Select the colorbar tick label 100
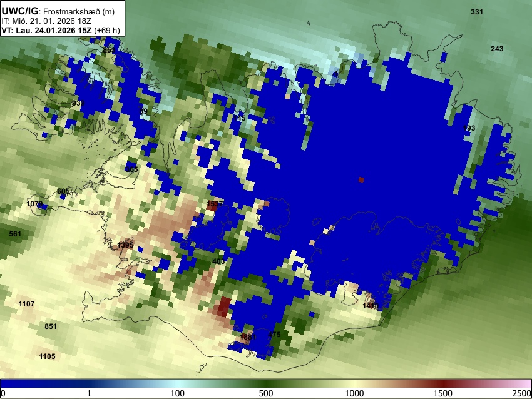This screenshot has height=399, width=532. coord(178,393)
